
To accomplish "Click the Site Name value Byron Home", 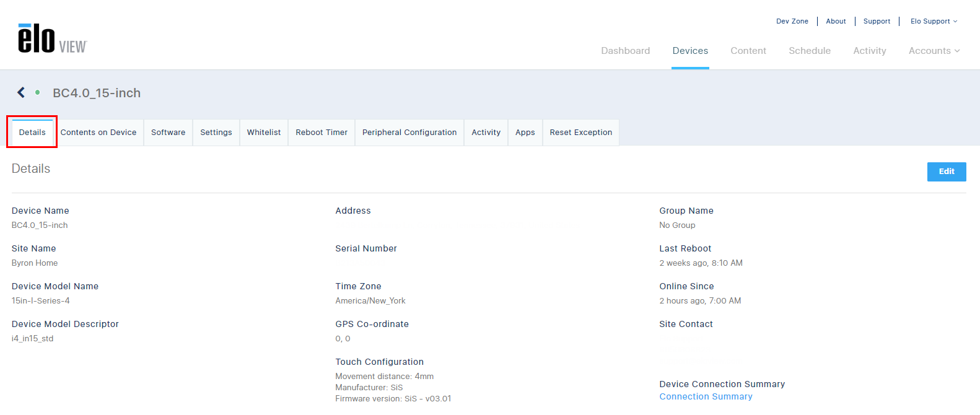I will tap(35, 263).
